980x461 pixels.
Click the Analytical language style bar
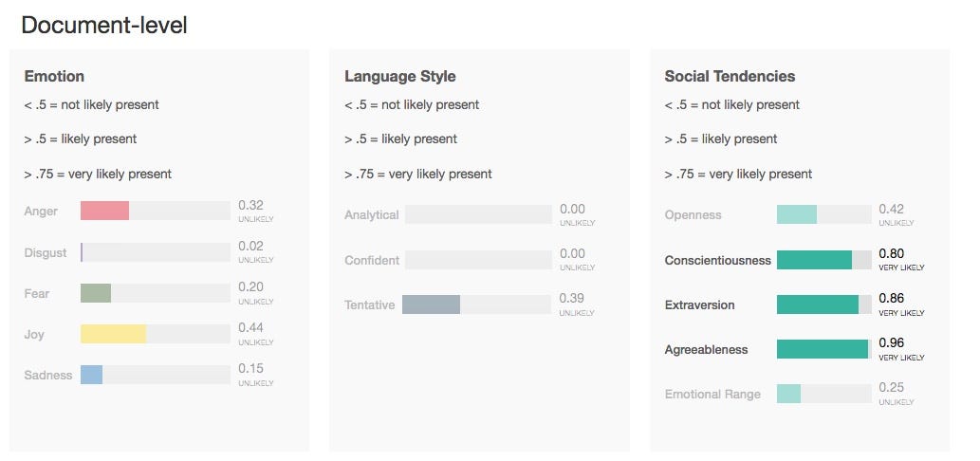point(478,214)
